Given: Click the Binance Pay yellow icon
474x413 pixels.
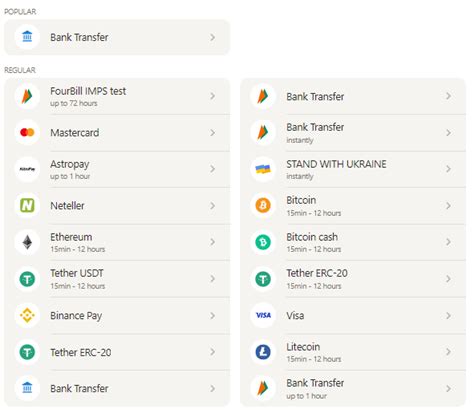Looking at the screenshot, I should pyautogui.click(x=27, y=315).
